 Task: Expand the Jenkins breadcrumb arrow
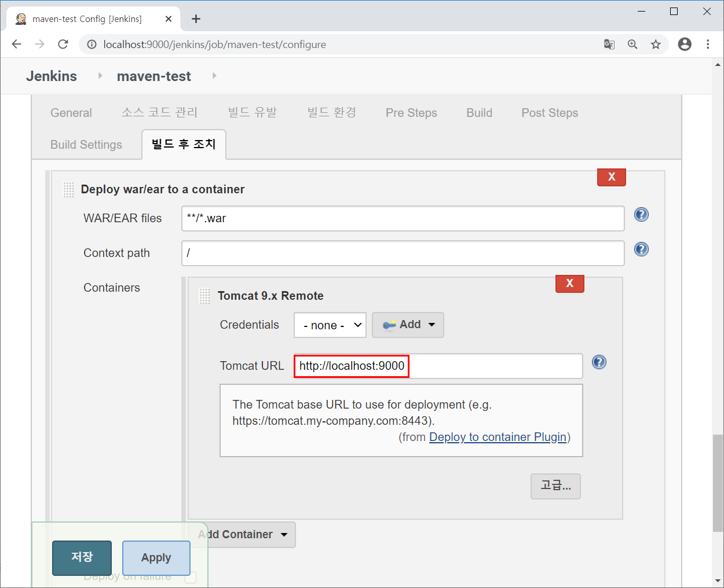[100, 76]
